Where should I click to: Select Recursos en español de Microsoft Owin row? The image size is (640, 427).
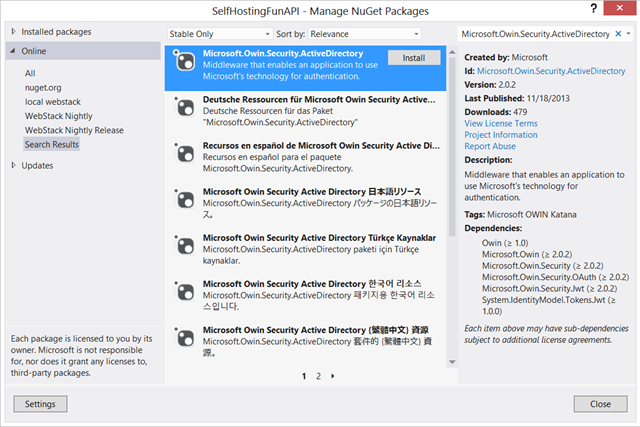[x=305, y=160]
